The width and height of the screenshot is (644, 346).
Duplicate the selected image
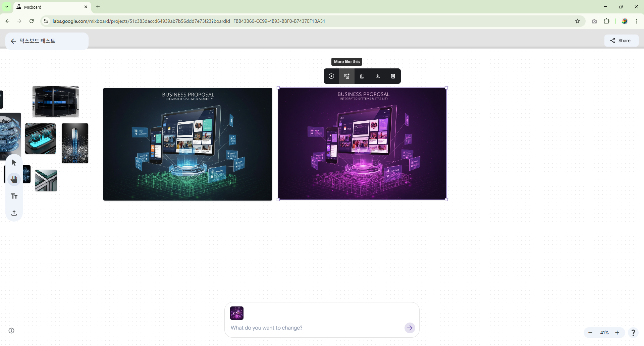[x=362, y=76]
